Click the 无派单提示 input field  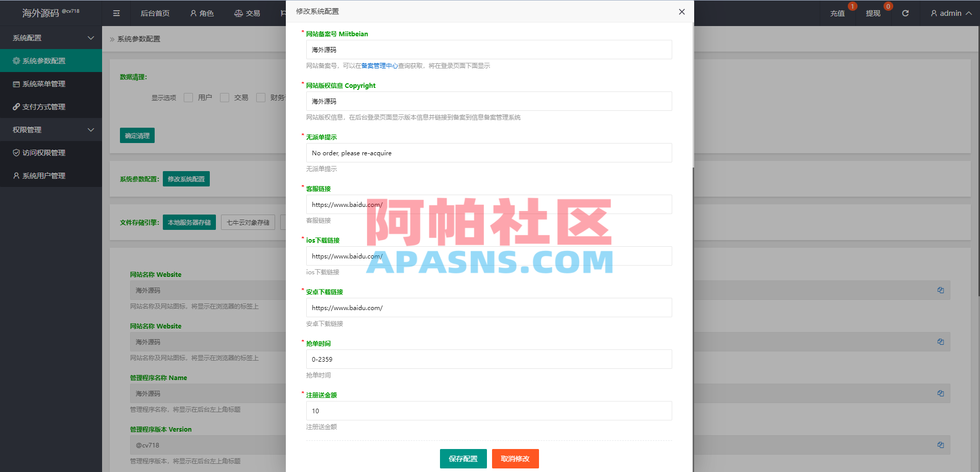(488, 153)
